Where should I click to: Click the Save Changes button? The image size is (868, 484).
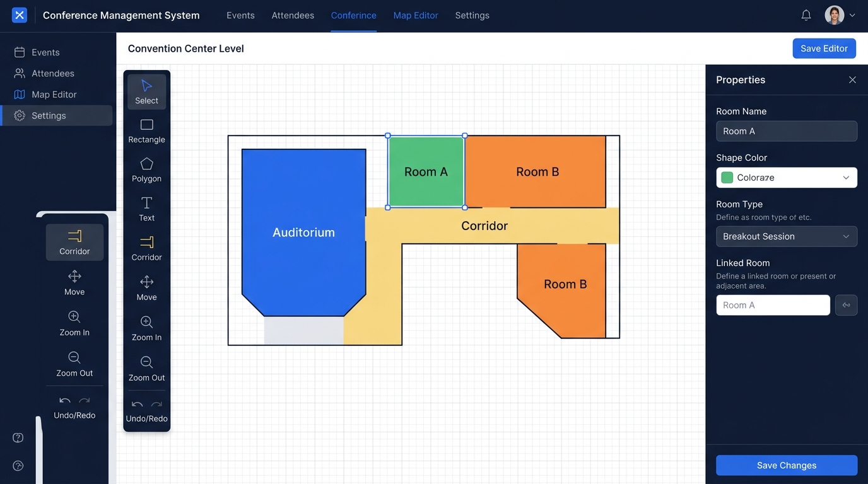(787, 465)
